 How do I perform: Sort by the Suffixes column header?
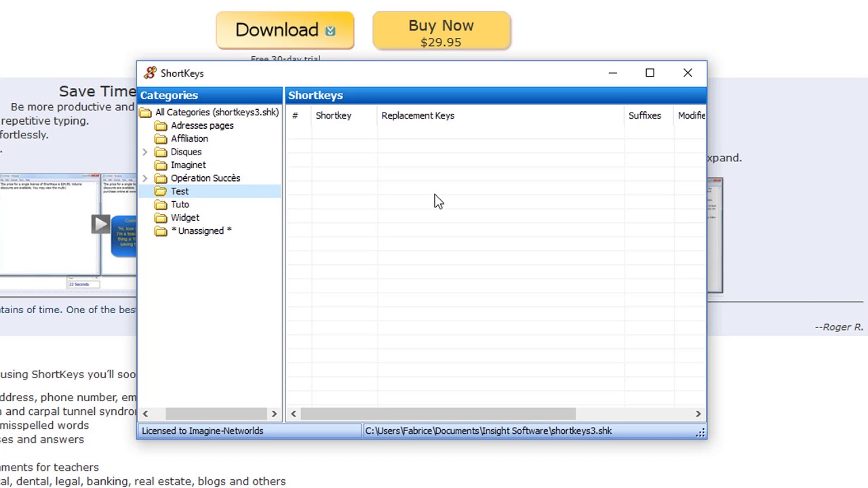(649, 115)
